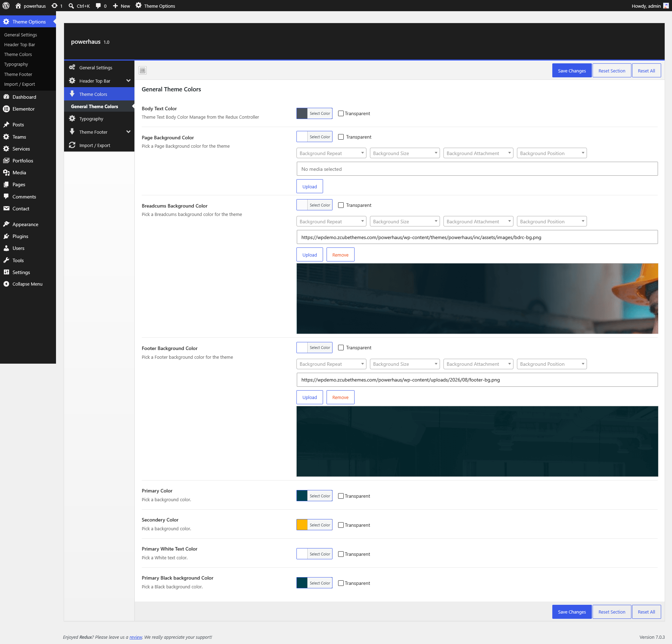This screenshot has width=672, height=644.
Task: Click the Appearance paintbrush icon
Action: pyautogui.click(x=6, y=224)
